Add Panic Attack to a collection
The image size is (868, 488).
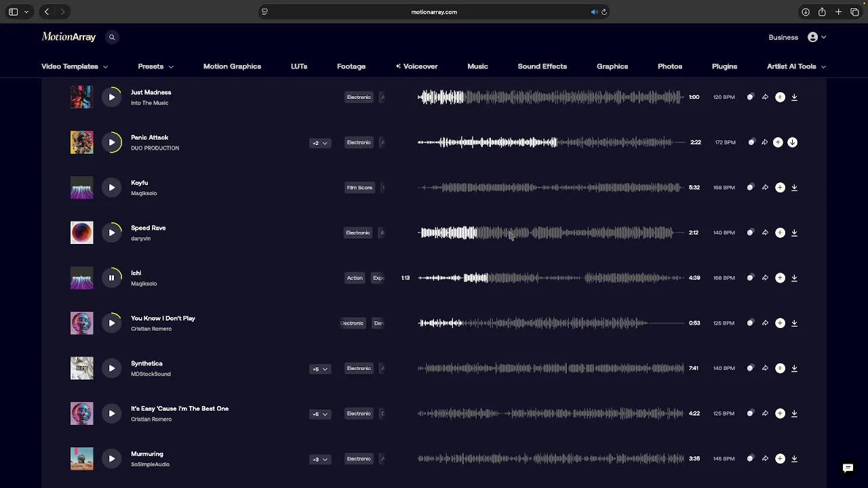tap(778, 142)
